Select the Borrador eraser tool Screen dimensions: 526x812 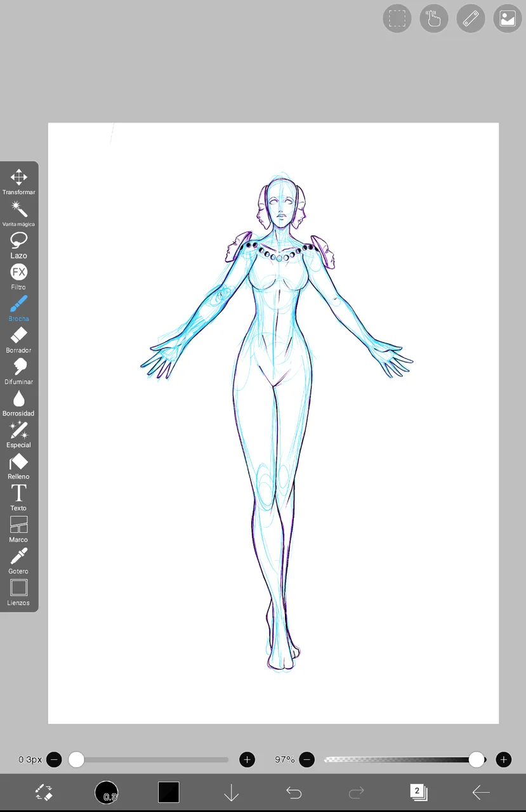tap(18, 339)
